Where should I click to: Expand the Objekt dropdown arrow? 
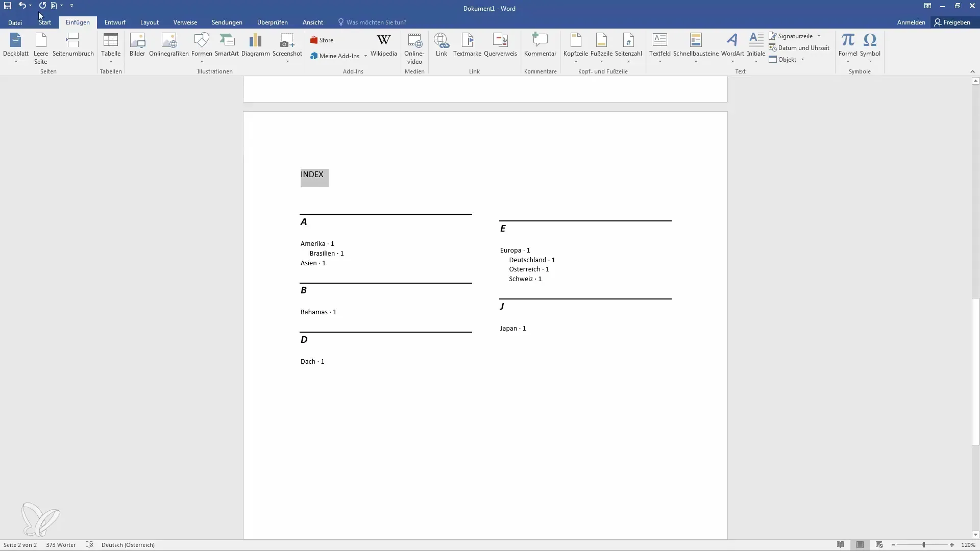pyautogui.click(x=802, y=60)
